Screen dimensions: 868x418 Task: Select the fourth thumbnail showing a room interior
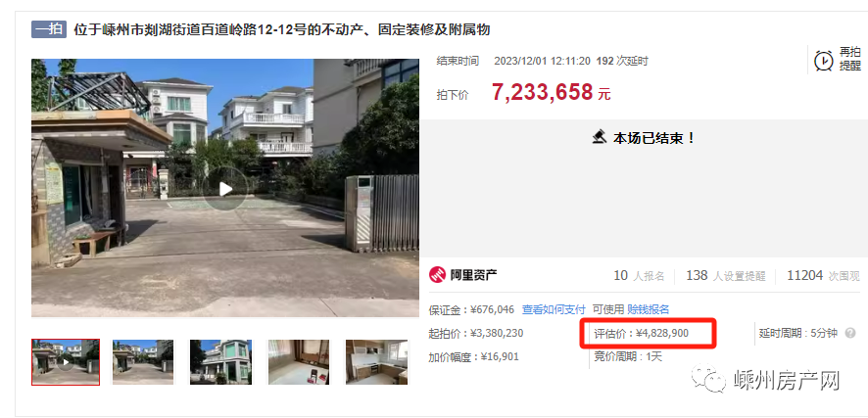[299, 362]
